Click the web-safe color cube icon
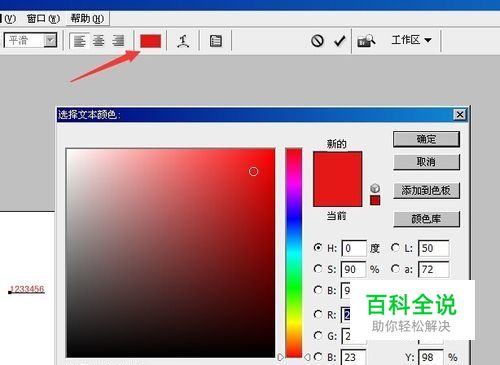Viewport: 500px width, 365px height. [x=375, y=188]
